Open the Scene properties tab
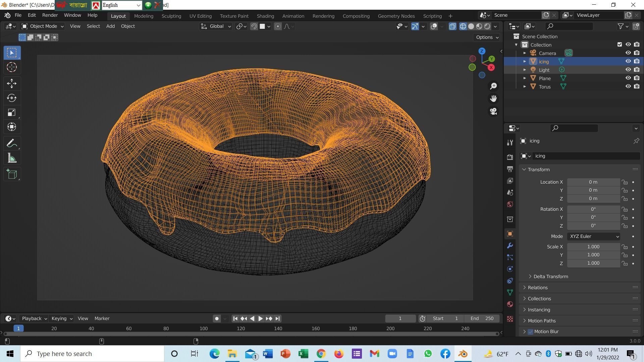 pos(510,193)
